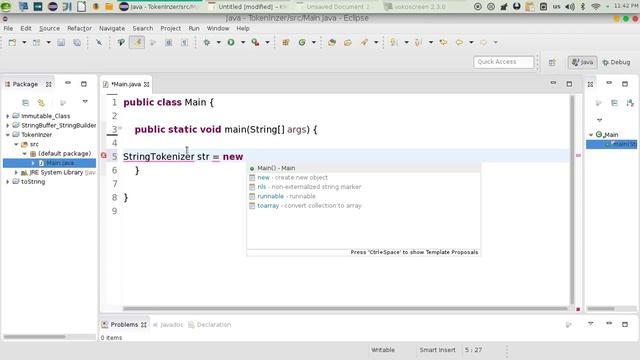The width and height of the screenshot is (640, 360).
Task: Click the Wi-Fi icon in system tray
Action: click(x=596, y=7)
